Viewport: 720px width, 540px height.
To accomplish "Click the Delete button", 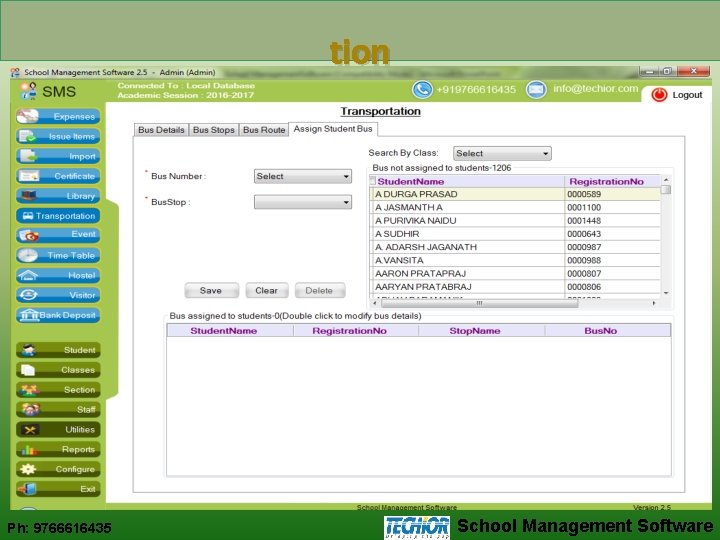I will [x=319, y=291].
